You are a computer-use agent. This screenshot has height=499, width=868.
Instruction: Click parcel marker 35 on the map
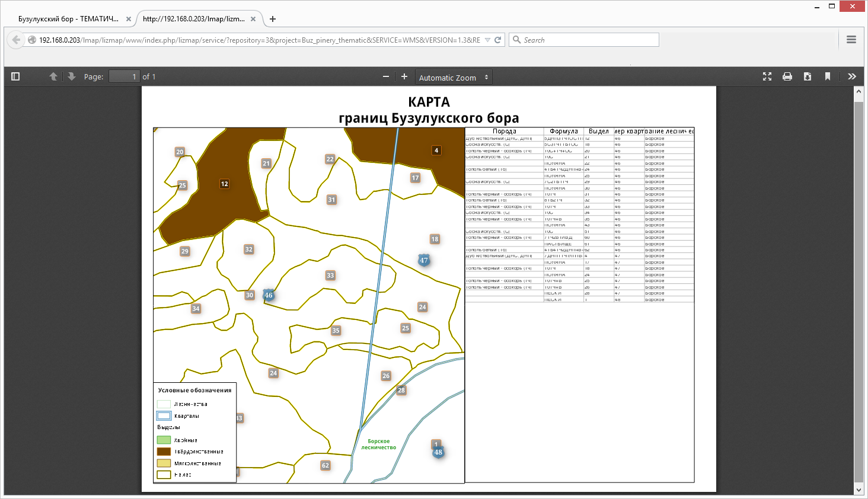(336, 331)
